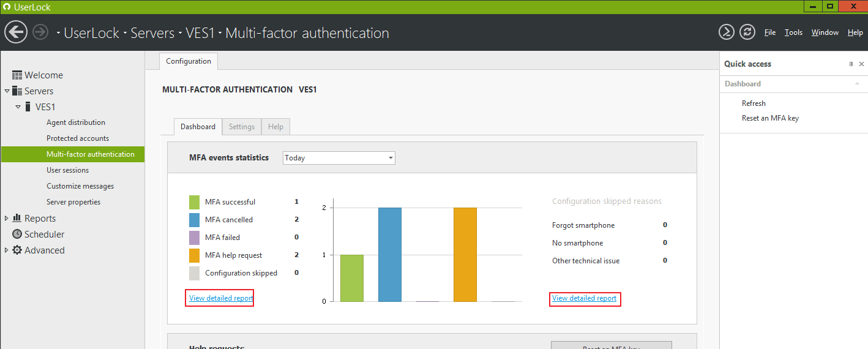Open Server properties in sidebar
Viewport: 868px width, 349px height.
[73, 202]
